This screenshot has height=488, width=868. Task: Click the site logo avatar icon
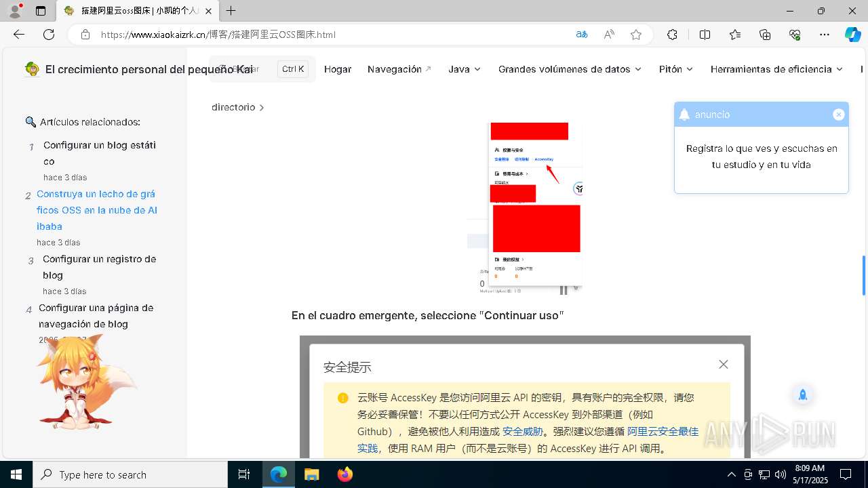pyautogui.click(x=32, y=69)
